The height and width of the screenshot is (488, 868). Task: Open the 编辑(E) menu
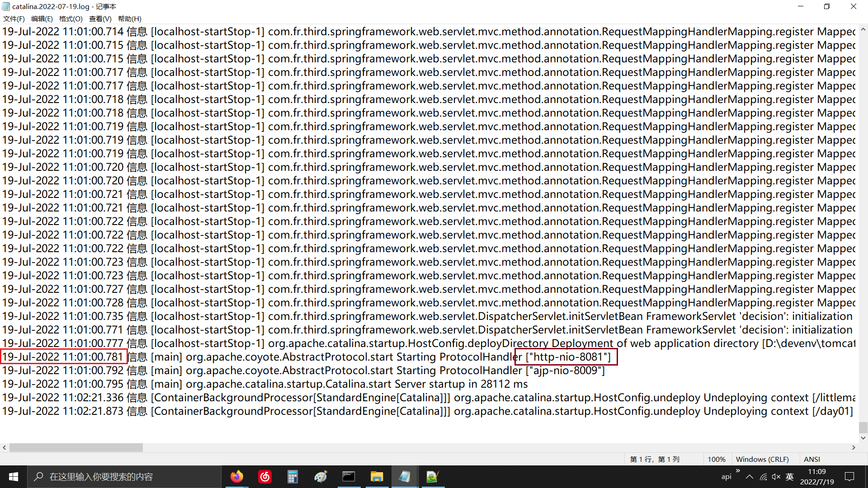pyautogui.click(x=42, y=19)
